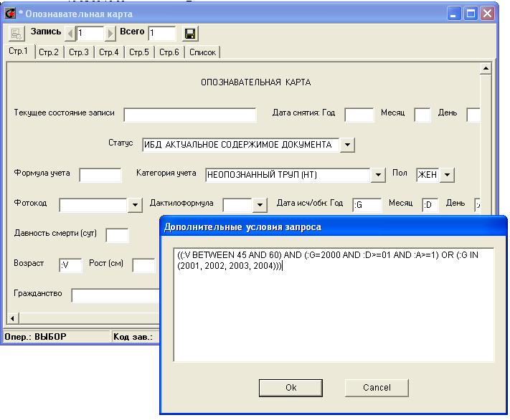The image size is (510, 420).
Task: Click the Всего total count field
Action: (x=162, y=34)
